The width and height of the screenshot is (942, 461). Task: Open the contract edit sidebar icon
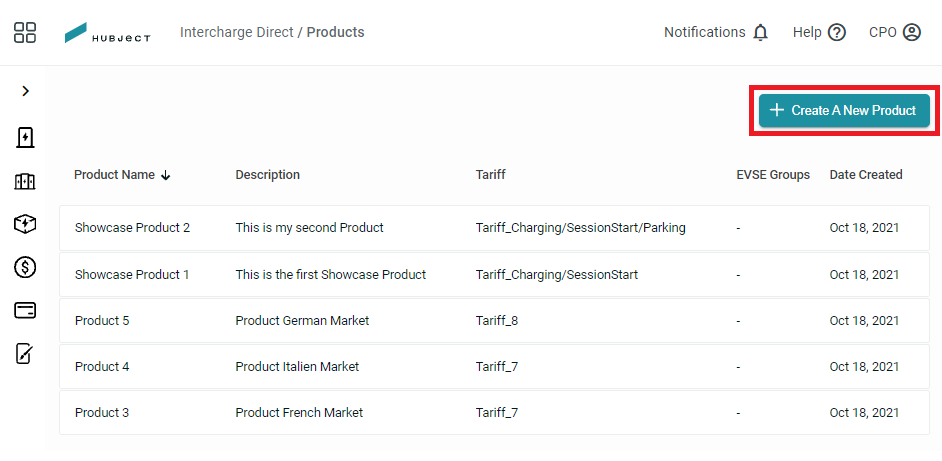(x=25, y=354)
